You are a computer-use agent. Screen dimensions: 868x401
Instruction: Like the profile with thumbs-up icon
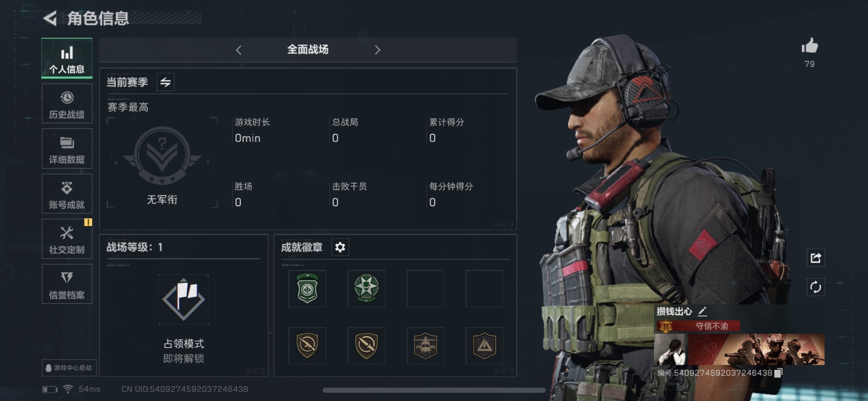click(x=810, y=46)
